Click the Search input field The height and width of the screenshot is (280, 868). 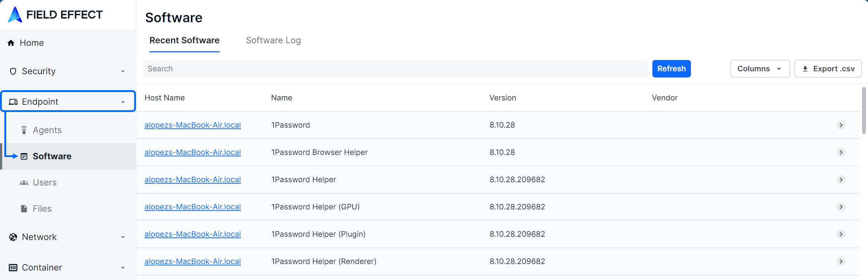tap(395, 69)
